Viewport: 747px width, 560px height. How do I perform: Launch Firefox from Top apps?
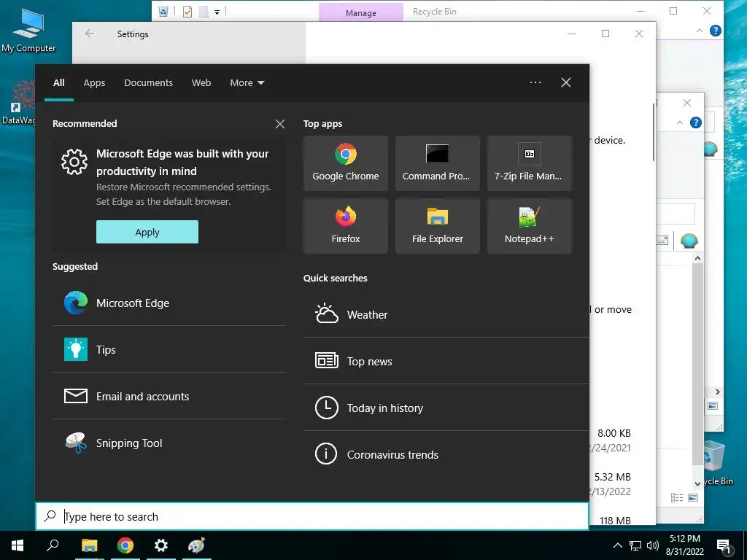point(345,226)
